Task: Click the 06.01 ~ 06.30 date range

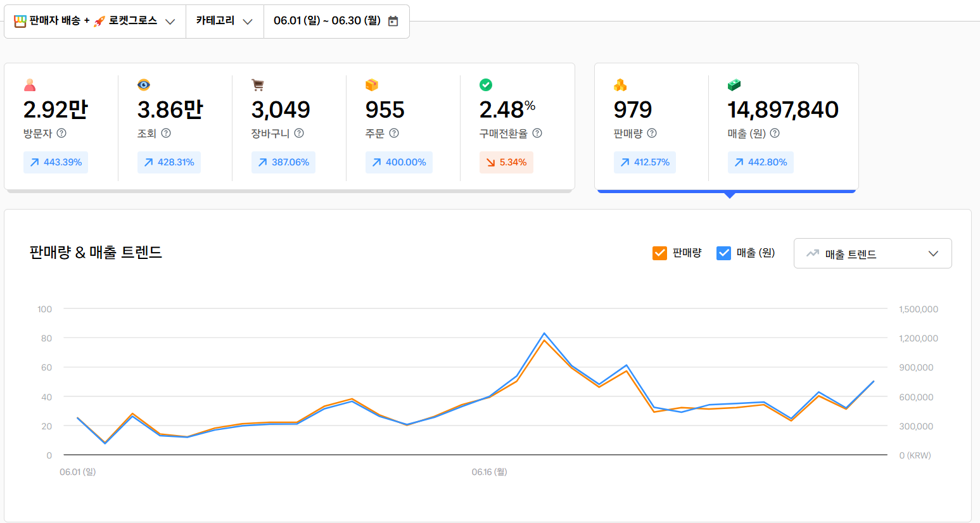Action: click(327, 21)
